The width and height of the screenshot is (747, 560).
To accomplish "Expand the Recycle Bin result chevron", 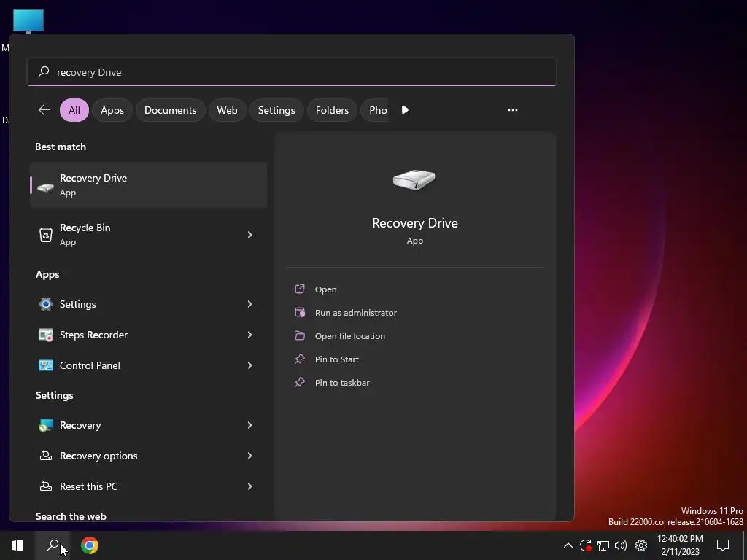I will 249,235.
